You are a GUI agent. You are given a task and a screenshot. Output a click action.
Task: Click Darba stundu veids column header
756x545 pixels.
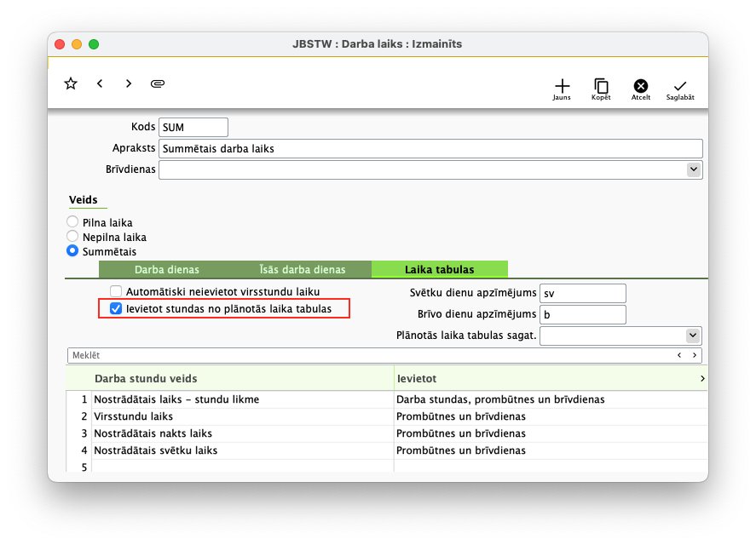243,379
